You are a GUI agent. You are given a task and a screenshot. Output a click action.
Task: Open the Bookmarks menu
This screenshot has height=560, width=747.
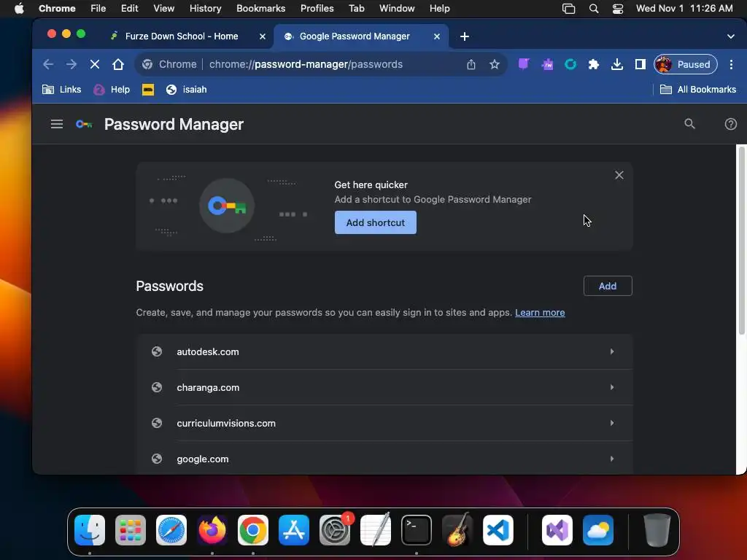[x=260, y=8]
